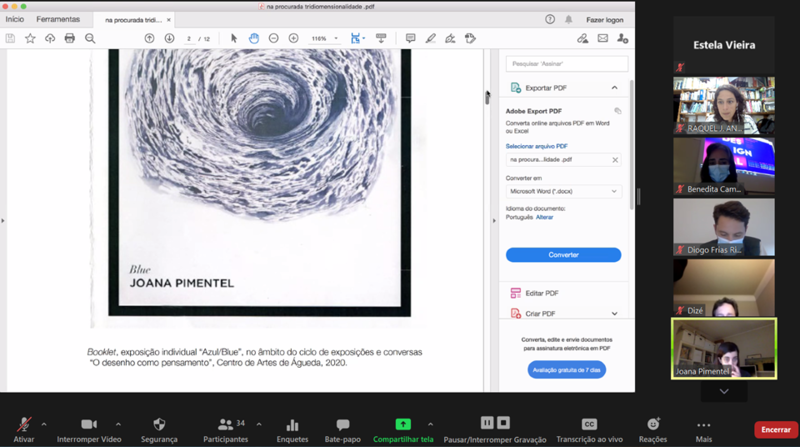This screenshot has width=800, height=447.
Task: Zoom in with the plus icon
Action: click(x=293, y=38)
